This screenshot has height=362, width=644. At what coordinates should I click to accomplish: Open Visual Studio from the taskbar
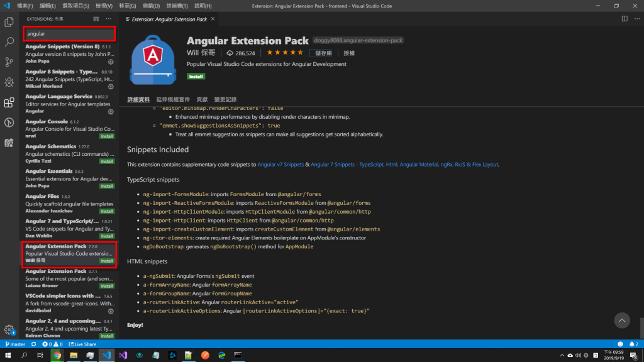[x=123, y=356]
